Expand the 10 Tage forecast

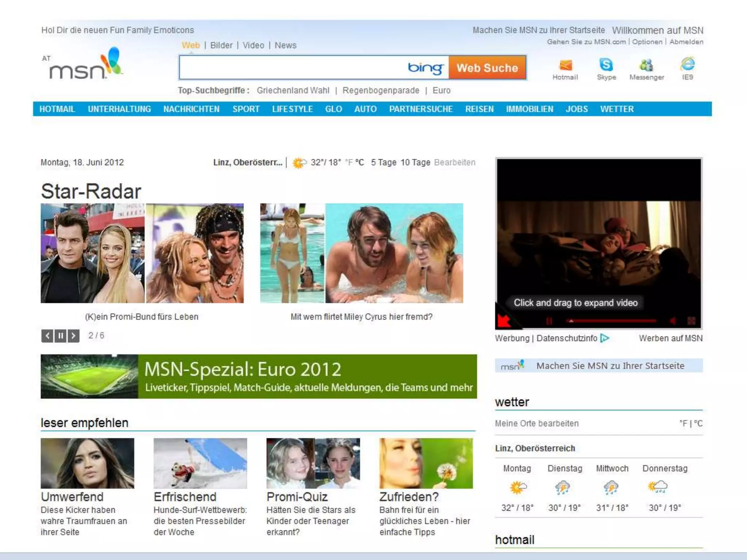[x=415, y=162]
